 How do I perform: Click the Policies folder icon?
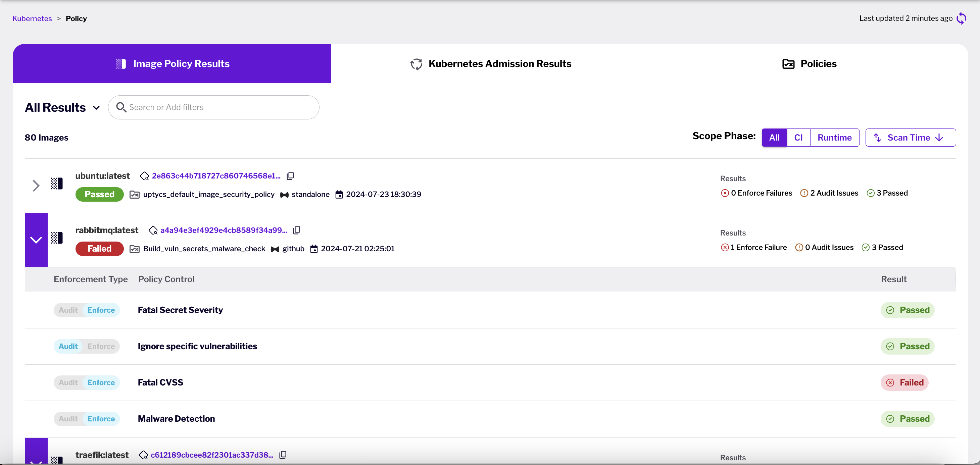pyautogui.click(x=788, y=64)
